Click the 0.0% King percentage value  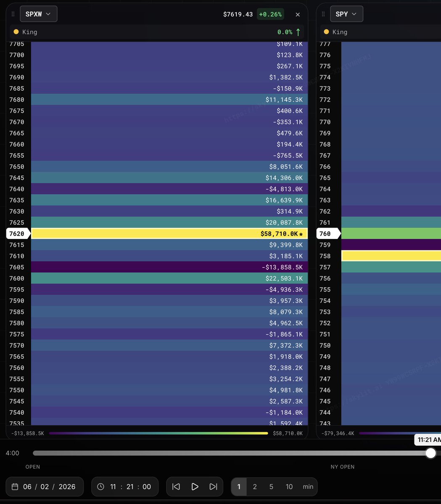[x=285, y=32]
